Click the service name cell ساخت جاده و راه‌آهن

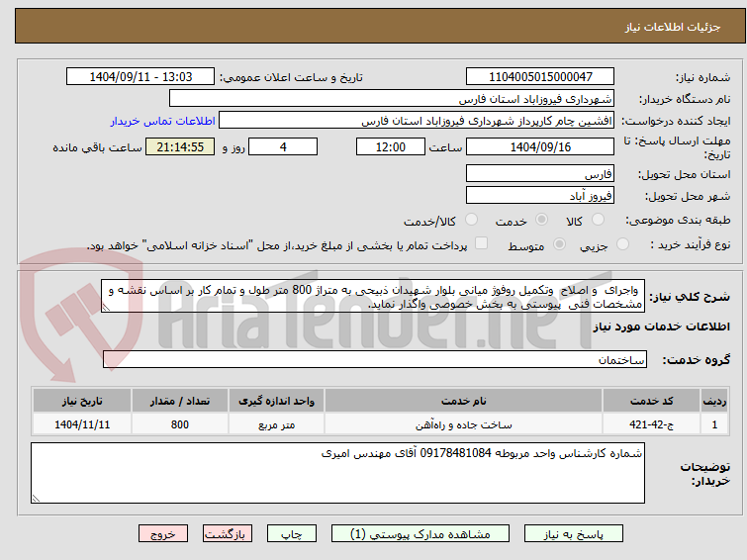[x=464, y=424]
